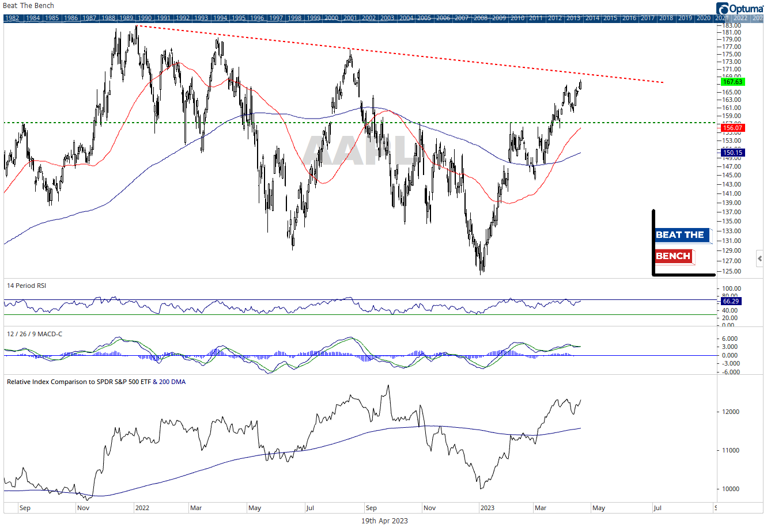Click the 19th Apr 2023 date caption
The height and width of the screenshot is (532, 767).
point(384,520)
